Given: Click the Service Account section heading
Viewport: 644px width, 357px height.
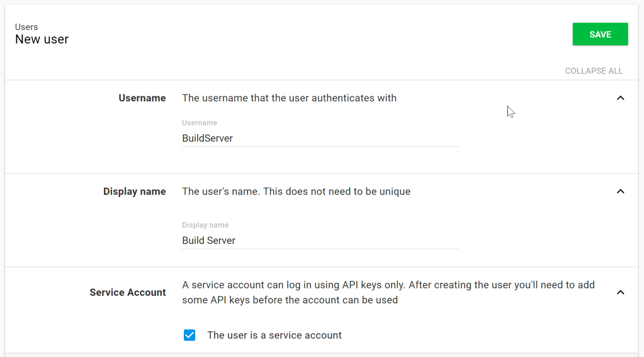Looking at the screenshot, I should [x=128, y=293].
